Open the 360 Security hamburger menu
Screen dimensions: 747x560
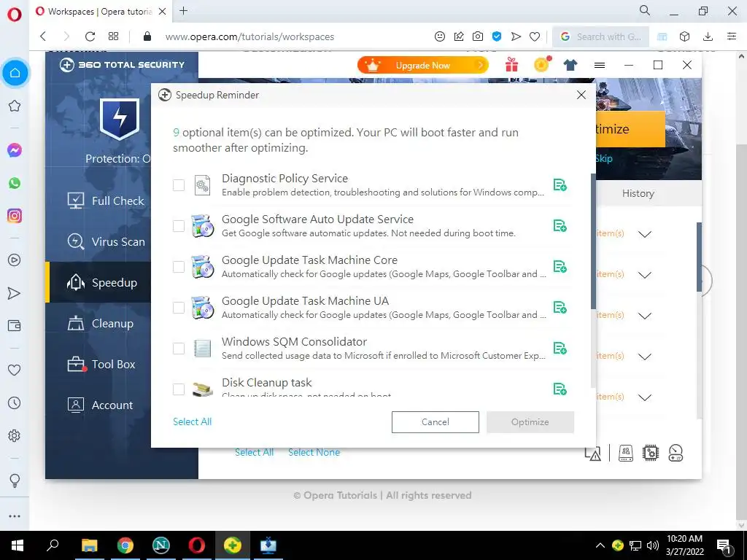tap(600, 65)
